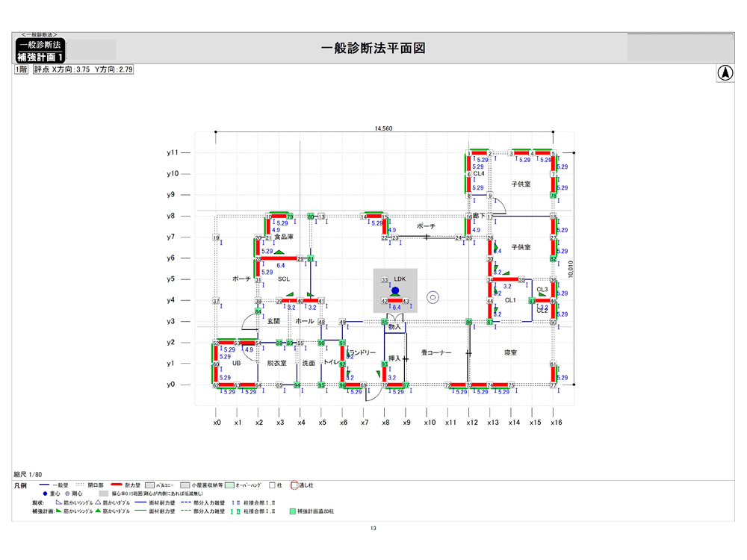The image size is (747, 560).
Task: Select the 補強計画 1 label
Action: coord(40,57)
